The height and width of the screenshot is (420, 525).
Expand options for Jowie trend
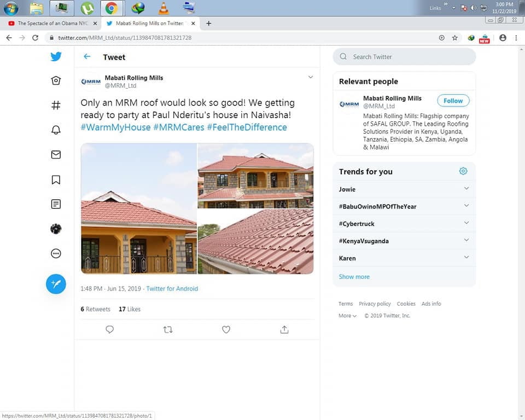466,189
